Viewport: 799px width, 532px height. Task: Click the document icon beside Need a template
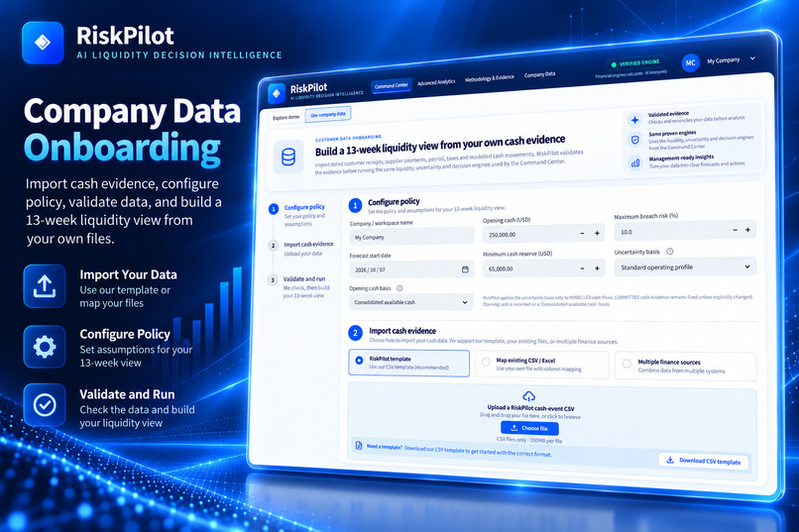[359, 446]
